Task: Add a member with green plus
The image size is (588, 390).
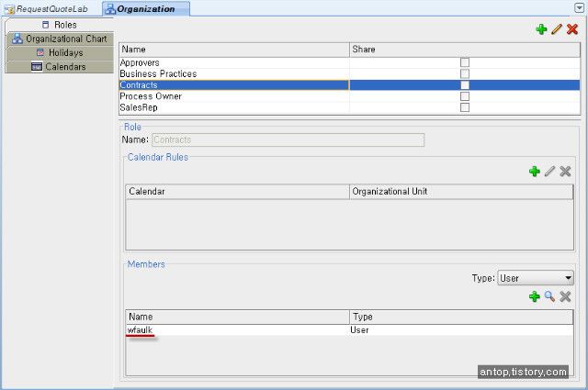Action: [x=535, y=296]
